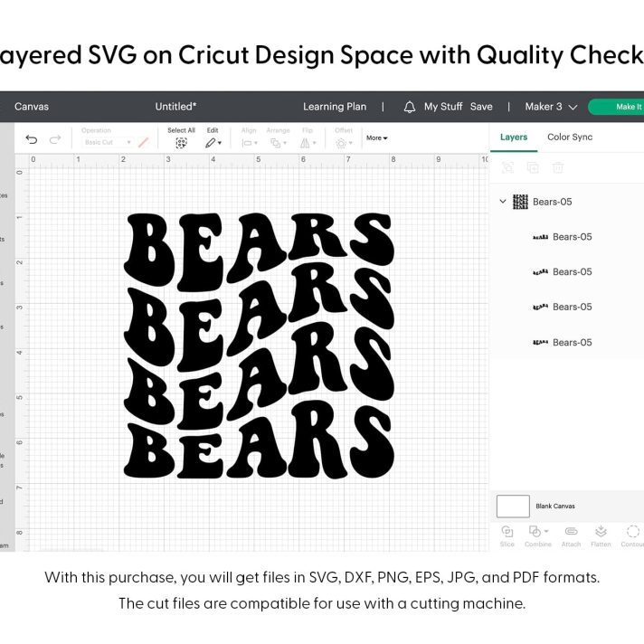Image resolution: width=644 pixels, height=644 pixels.
Task: Click the Bears-05 group thumbnail
Action: 520,202
